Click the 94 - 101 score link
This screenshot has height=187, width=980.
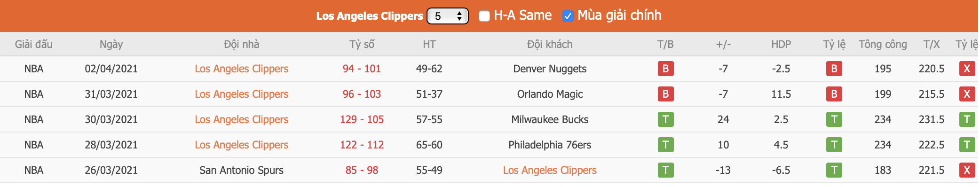tap(362, 69)
